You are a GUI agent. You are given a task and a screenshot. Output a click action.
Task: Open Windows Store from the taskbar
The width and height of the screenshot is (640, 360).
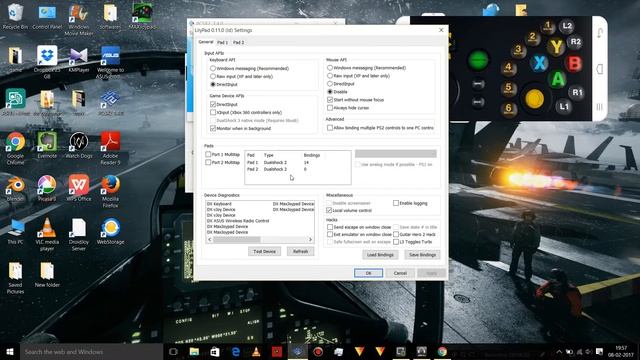coord(215,351)
